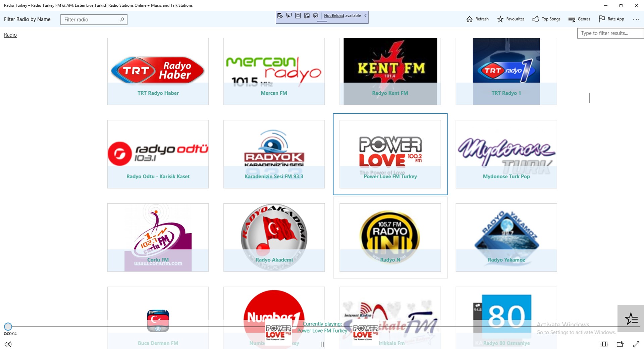Click the magnifier in the filter box
The image size is (644, 349).
122,19
